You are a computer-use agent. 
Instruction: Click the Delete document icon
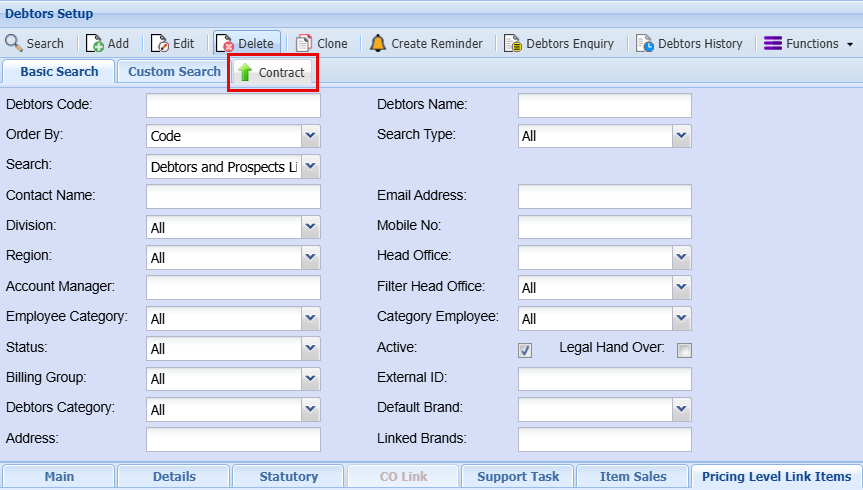225,43
